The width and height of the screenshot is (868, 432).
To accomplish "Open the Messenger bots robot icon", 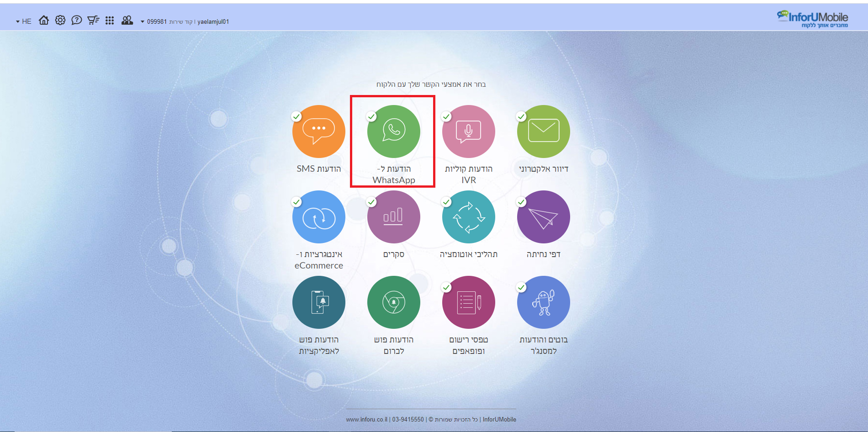I will (x=544, y=302).
